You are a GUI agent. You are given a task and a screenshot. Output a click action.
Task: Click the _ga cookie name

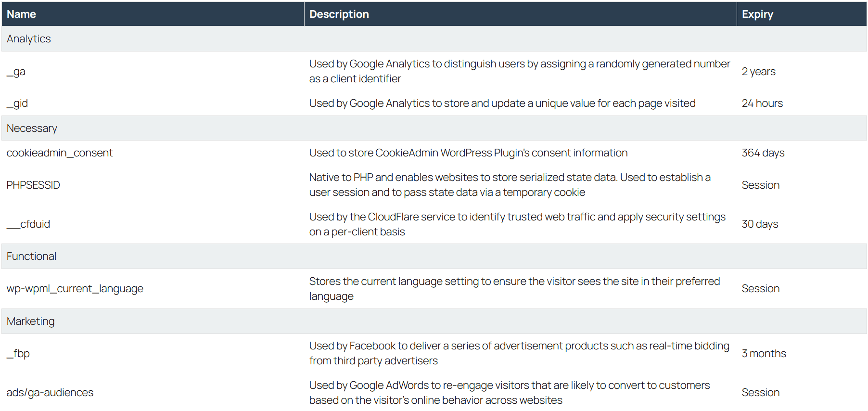click(16, 72)
